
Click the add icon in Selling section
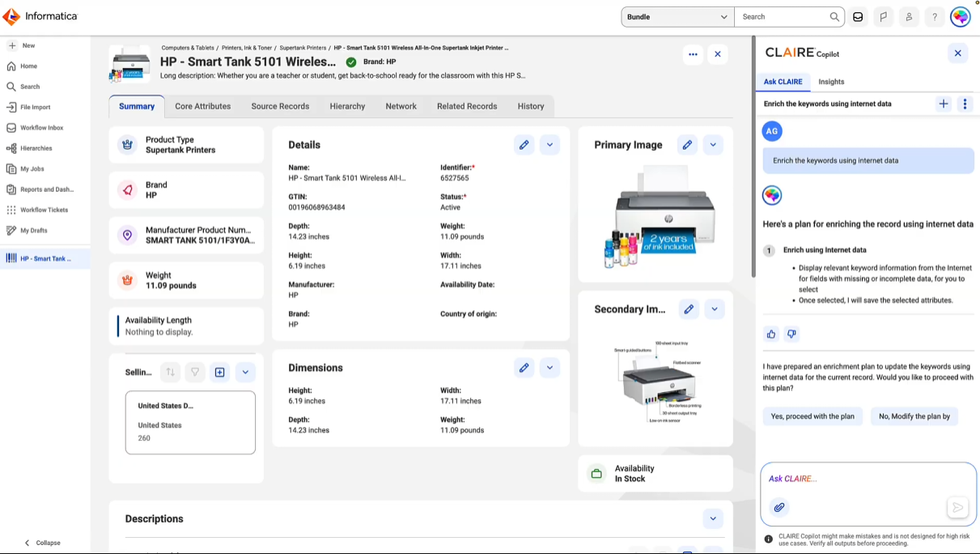220,373
